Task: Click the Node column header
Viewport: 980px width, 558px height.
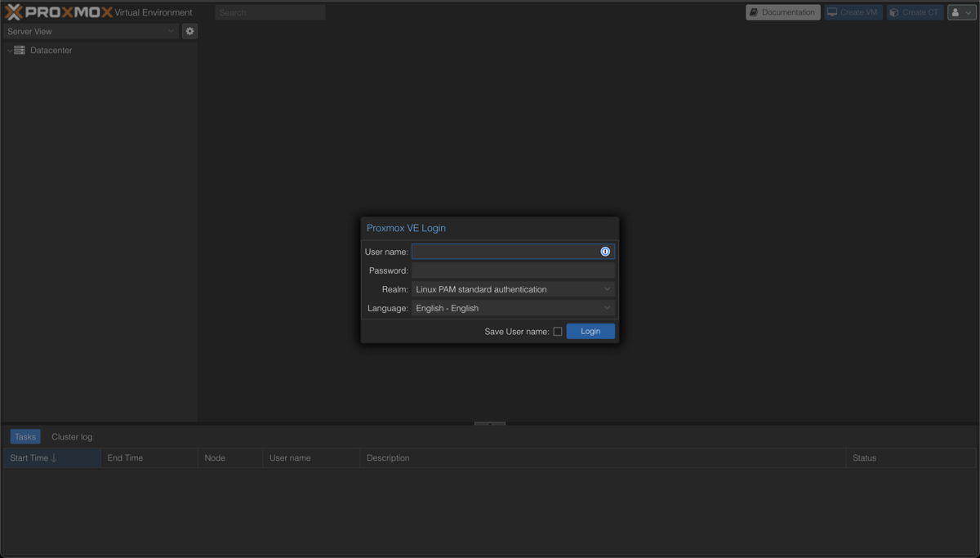Action: 230,458
